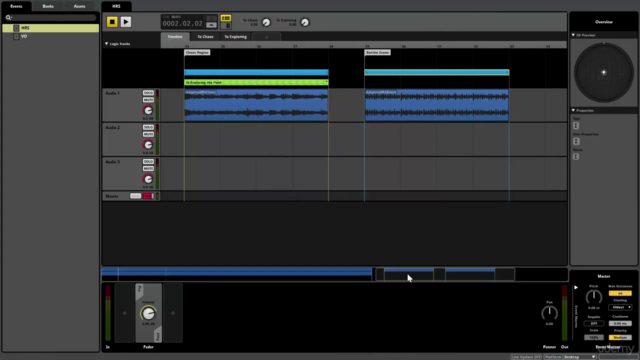Mute the Audio 1 track
This screenshot has width=640, height=360.
[x=148, y=100]
